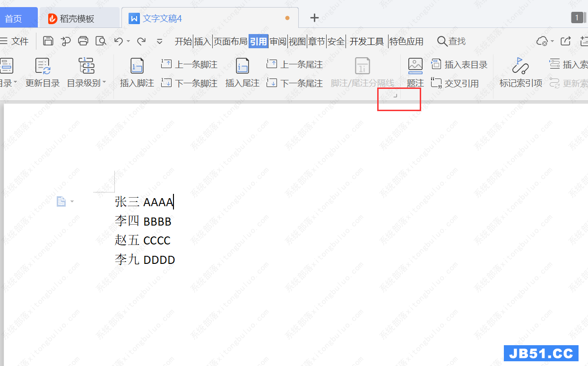Open Print Preview icon

(x=100, y=41)
